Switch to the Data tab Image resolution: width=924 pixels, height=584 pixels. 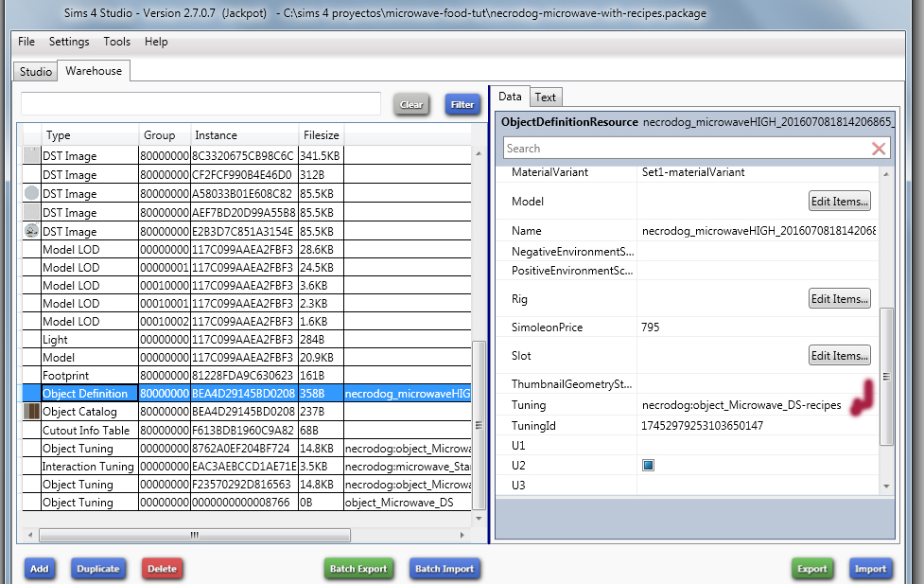[510, 97]
